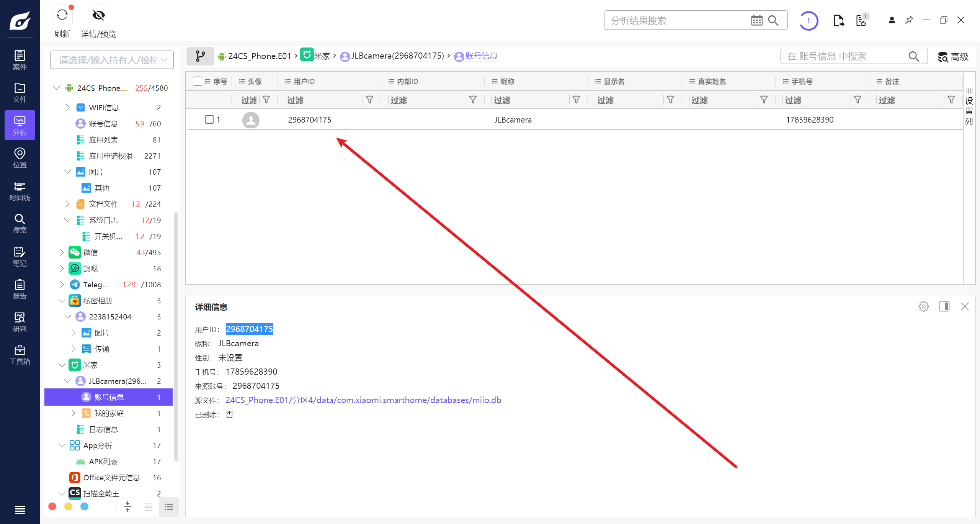
Task: Click the Refresh (刷新) icon
Action: (62, 16)
